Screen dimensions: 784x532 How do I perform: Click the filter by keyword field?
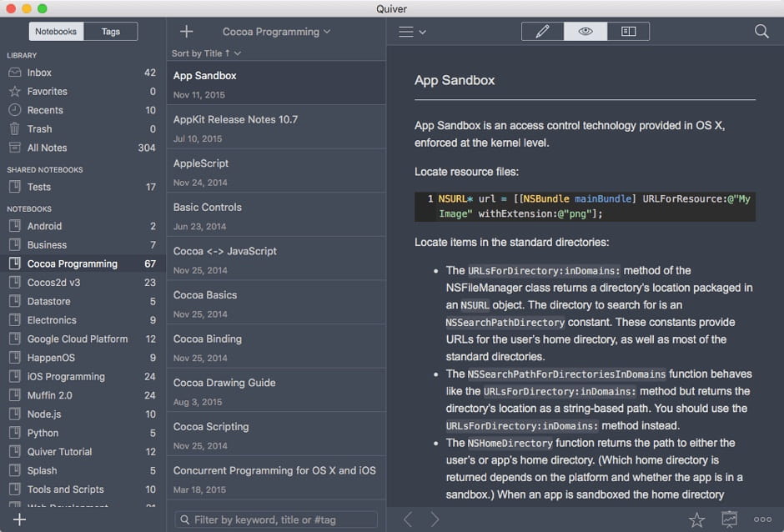point(275,519)
